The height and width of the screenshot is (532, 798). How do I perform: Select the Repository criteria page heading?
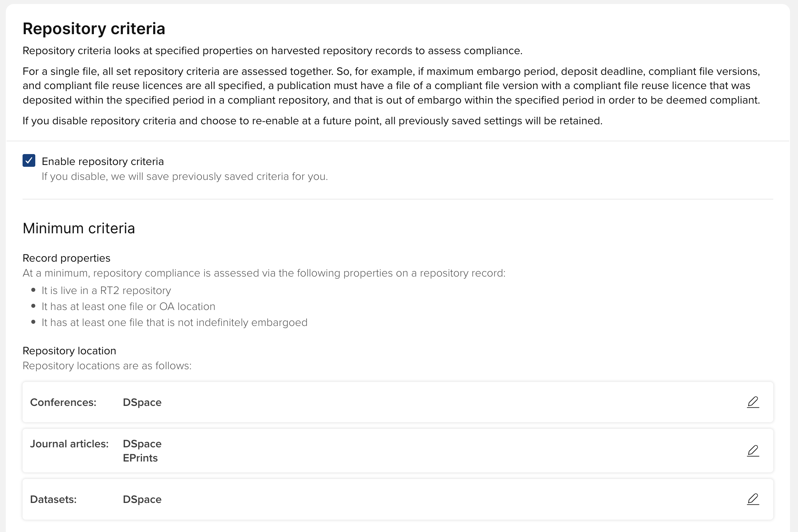point(94,29)
